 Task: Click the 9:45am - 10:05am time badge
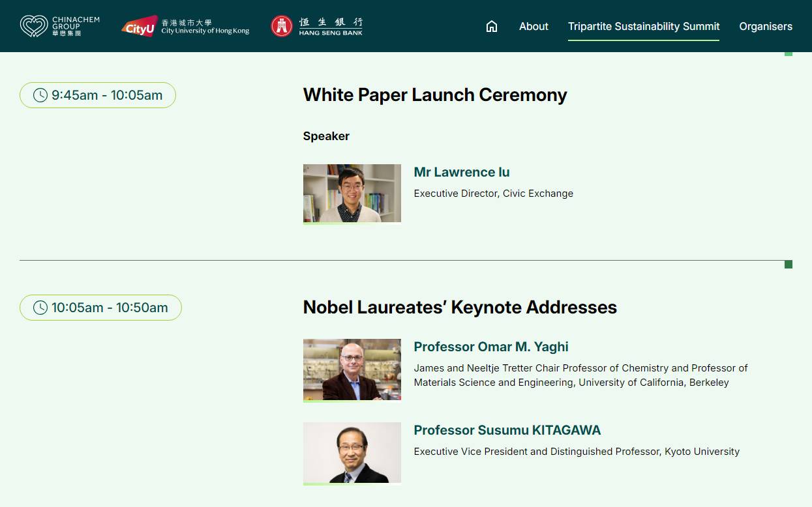coord(98,95)
